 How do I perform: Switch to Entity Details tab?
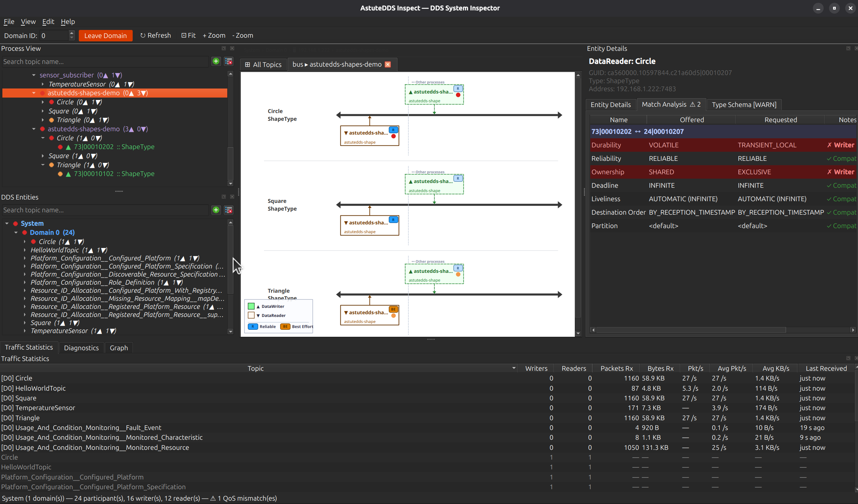point(610,104)
